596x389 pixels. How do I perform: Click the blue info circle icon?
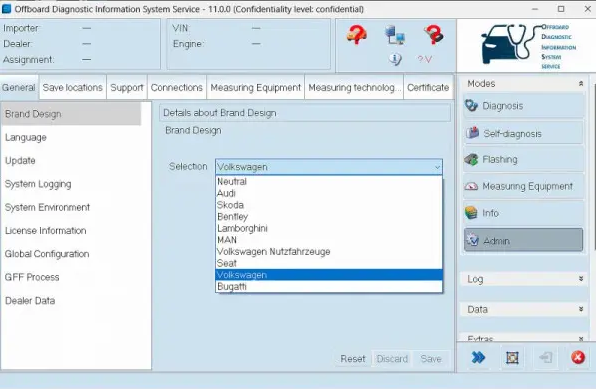pyautogui.click(x=395, y=59)
